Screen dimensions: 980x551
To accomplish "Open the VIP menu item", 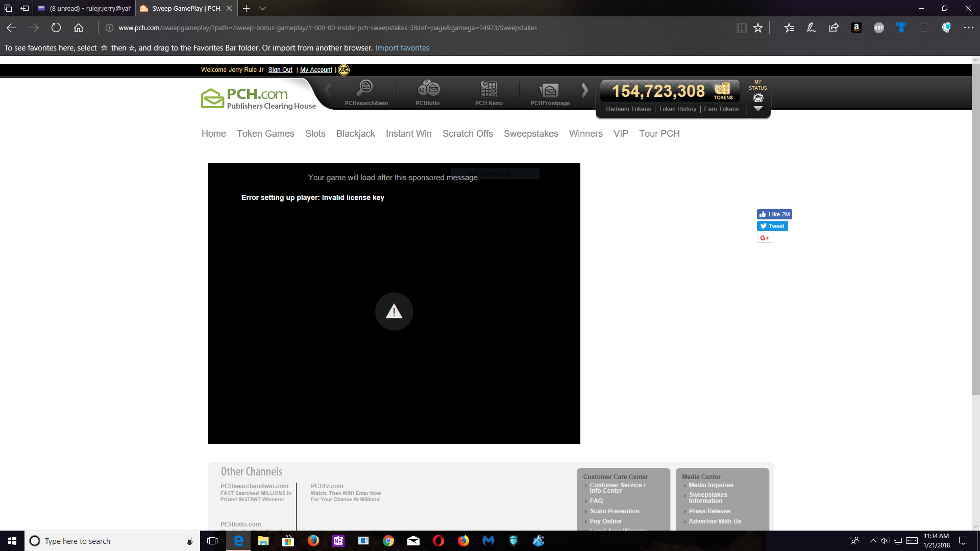I will point(621,134).
